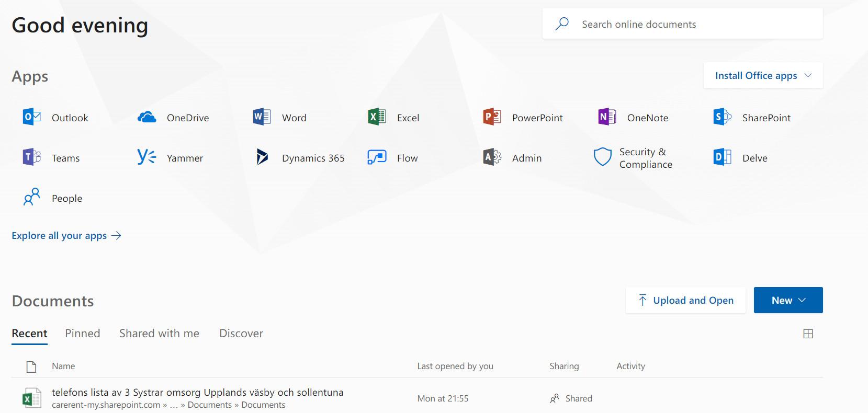Viewport: 868px width, 413px height.
Task: Open the PowerPoint app icon
Action: (492, 117)
